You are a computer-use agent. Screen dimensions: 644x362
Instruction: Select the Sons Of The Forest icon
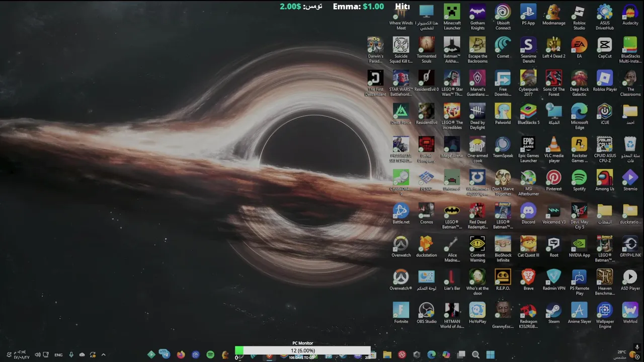[553, 83]
